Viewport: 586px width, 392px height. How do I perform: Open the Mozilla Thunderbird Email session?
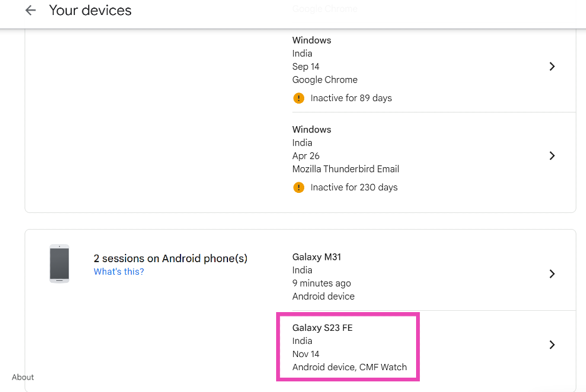(345, 169)
